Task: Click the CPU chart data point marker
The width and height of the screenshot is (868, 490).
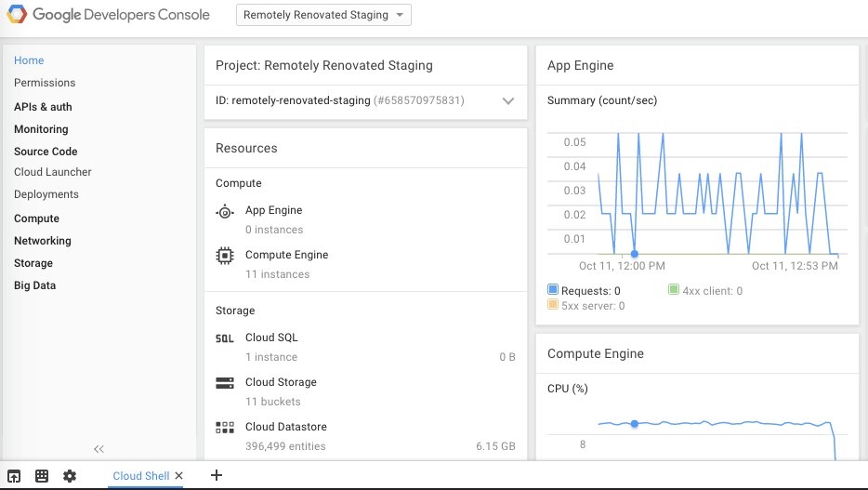Action: [x=635, y=424]
